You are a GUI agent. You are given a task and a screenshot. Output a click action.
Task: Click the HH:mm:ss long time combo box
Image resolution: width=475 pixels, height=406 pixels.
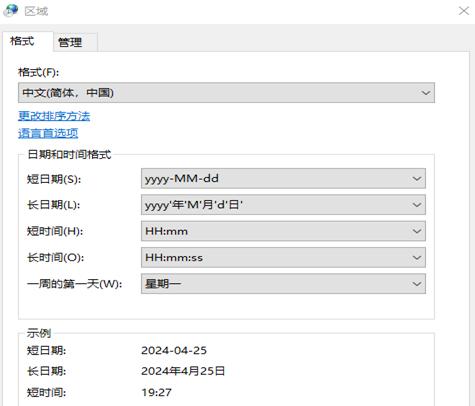(x=283, y=257)
